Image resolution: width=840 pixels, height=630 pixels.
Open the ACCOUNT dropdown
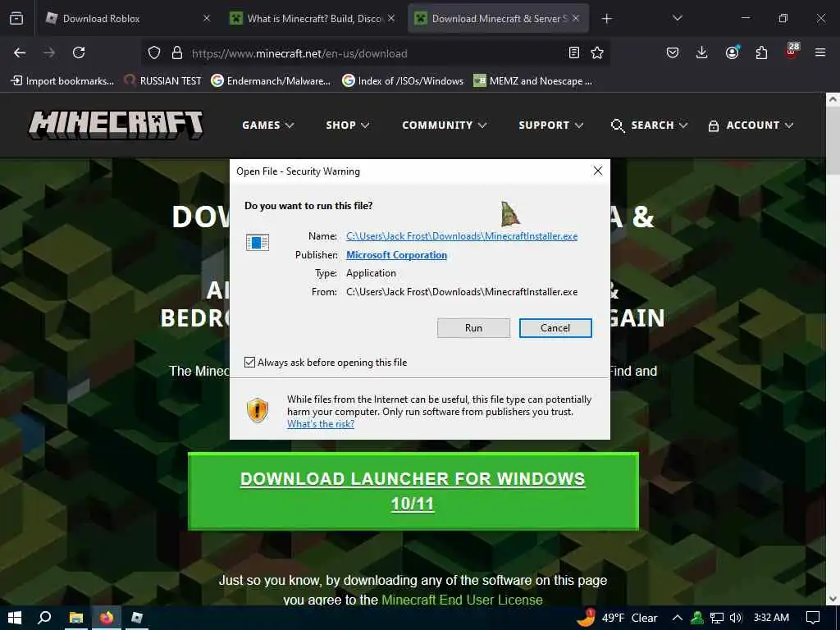coord(751,125)
